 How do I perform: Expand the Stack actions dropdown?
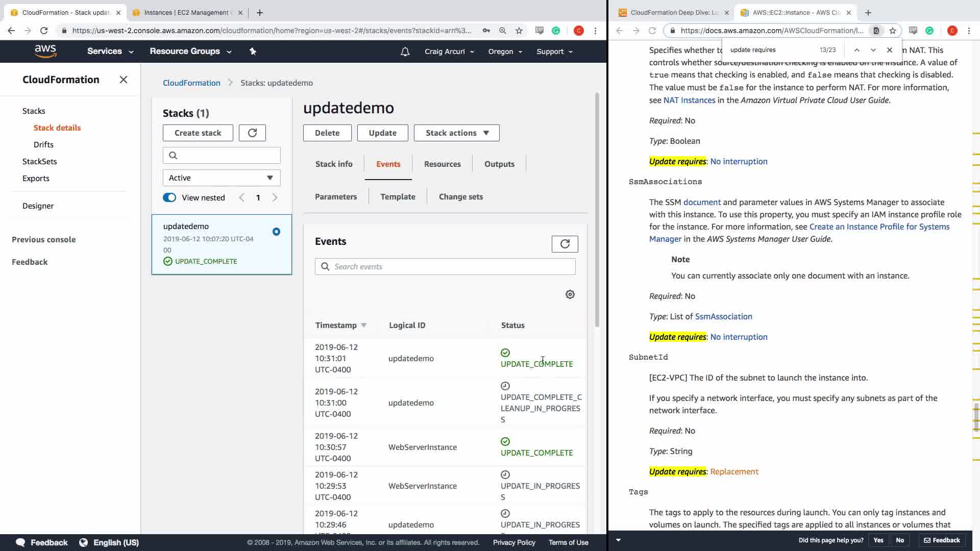coord(456,133)
